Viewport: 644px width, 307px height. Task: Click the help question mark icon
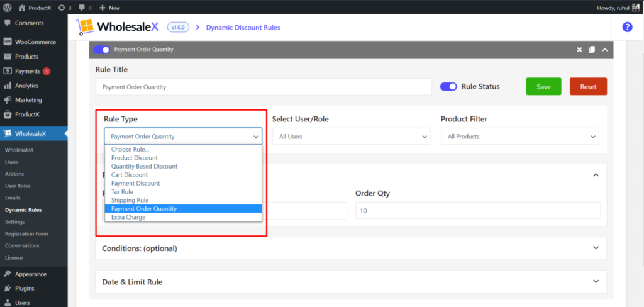click(627, 27)
